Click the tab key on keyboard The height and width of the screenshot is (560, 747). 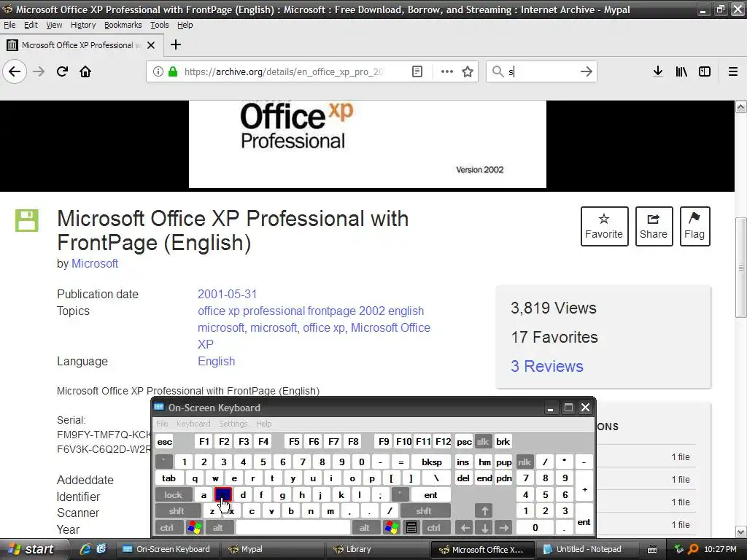[169, 478]
